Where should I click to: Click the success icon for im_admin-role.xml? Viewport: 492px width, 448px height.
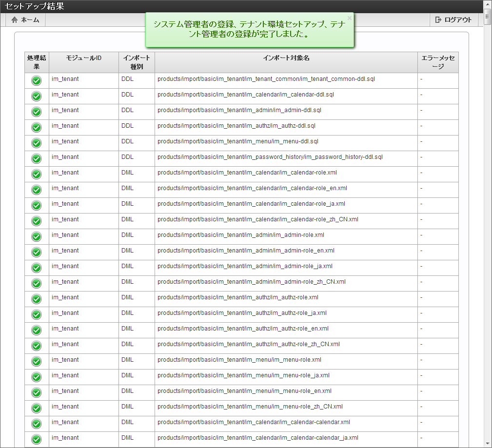(37, 236)
